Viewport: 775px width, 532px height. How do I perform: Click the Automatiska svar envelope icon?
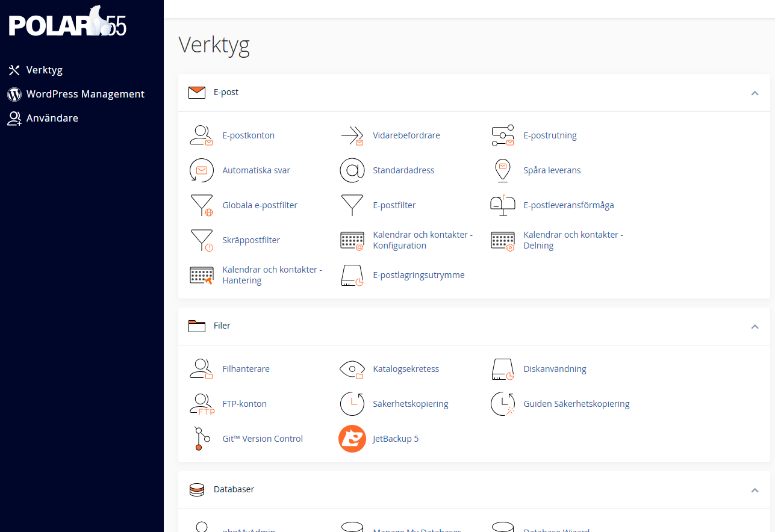201,170
